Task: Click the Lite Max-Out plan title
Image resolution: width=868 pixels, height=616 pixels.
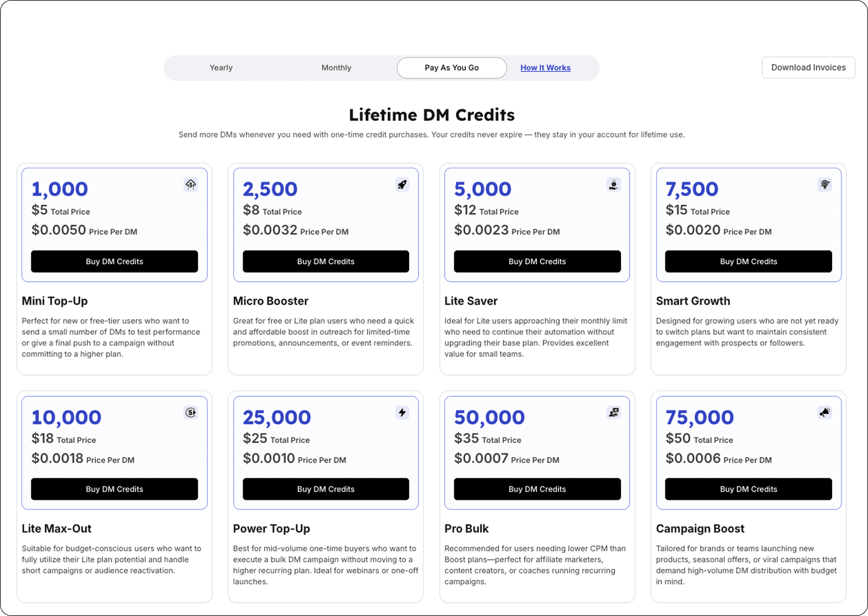Action: point(57,529)
